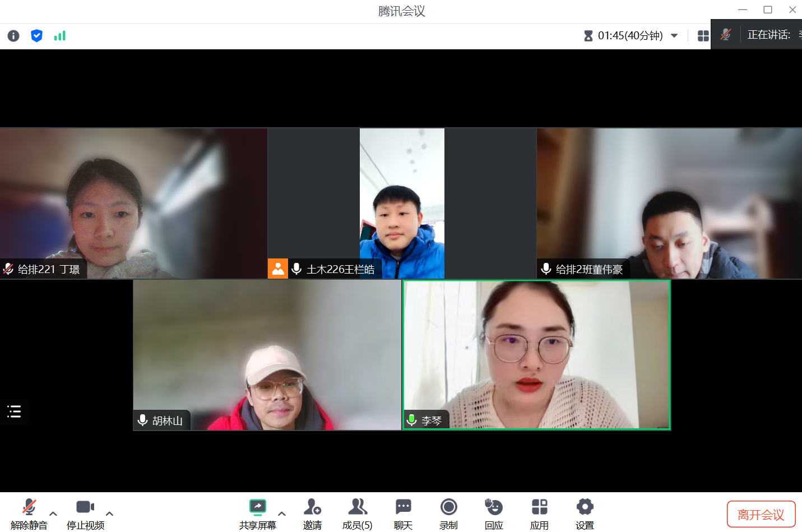The image size is (802, 532).
Task: Click the blue security shield icon
Action: pyautogui.click(x=36, y=36)
